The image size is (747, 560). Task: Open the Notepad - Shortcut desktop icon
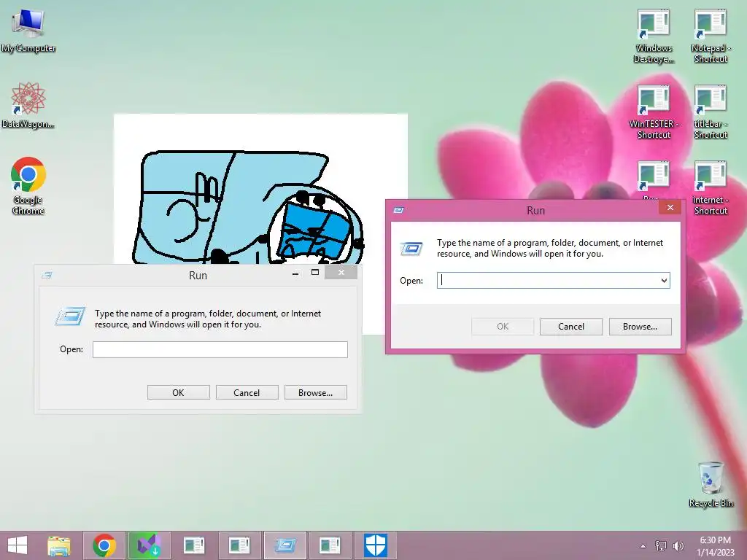click(x=711, y=36)
